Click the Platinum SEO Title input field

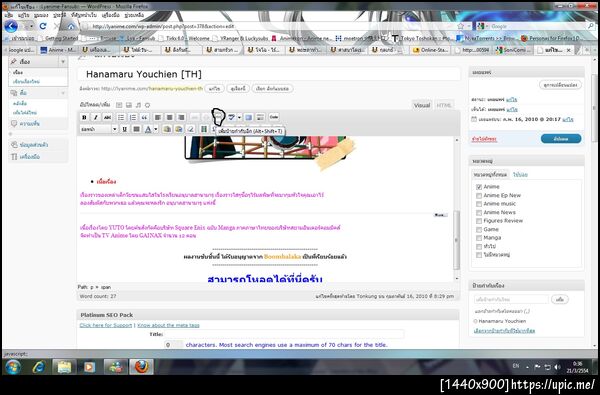(x=284, y=335)
